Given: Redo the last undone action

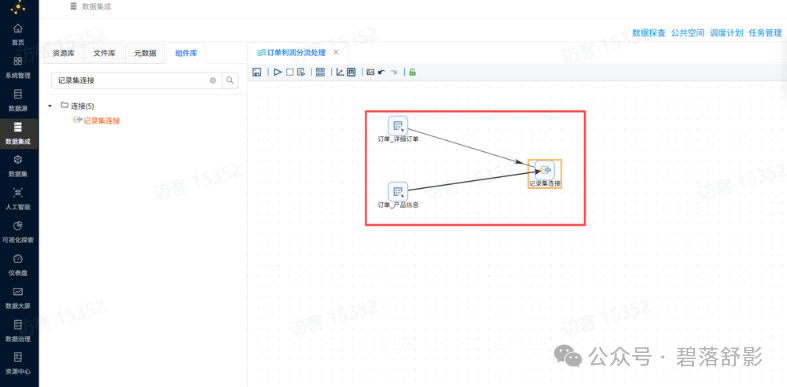Looking at the screenshot, I should click(x=394, y=72).
